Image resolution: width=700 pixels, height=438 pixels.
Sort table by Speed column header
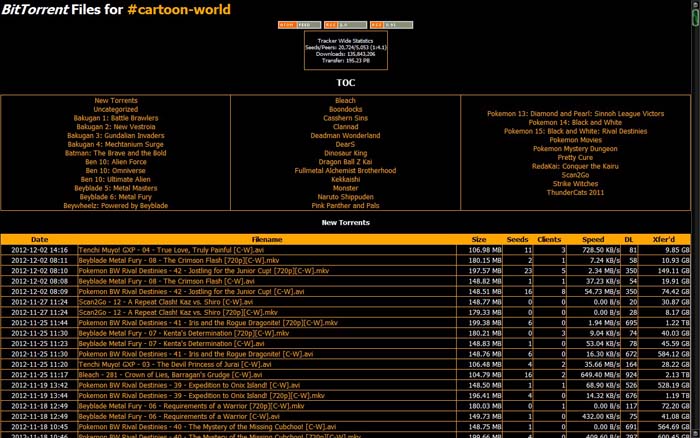(x=593, y=239)
